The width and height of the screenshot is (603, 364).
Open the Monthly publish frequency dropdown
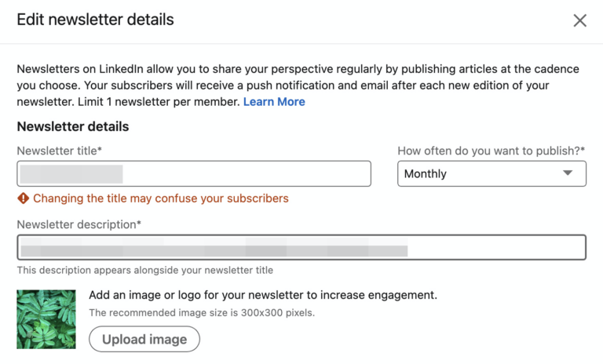click(x=492, y=173)
